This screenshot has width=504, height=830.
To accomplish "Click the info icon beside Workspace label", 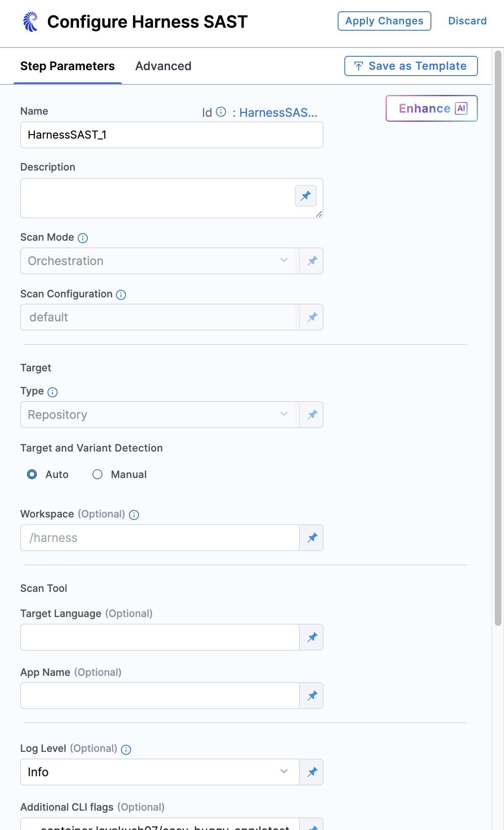I will pyautogui.click(x=134, y=515).
